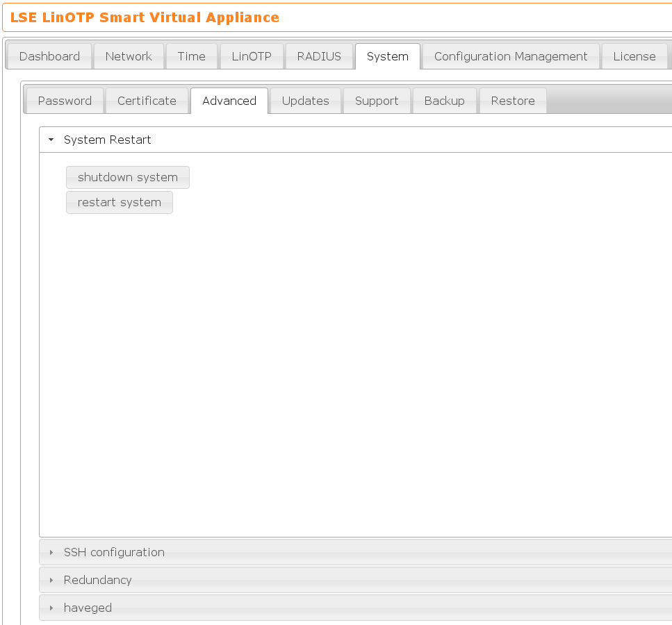Screen dimensions: 672x625
Task: Go to the Backup sub-tab
Action: pos(444,101)
